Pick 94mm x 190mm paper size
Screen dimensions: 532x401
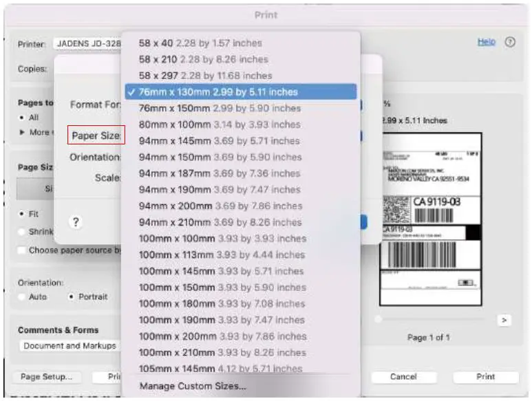point(241,189)
